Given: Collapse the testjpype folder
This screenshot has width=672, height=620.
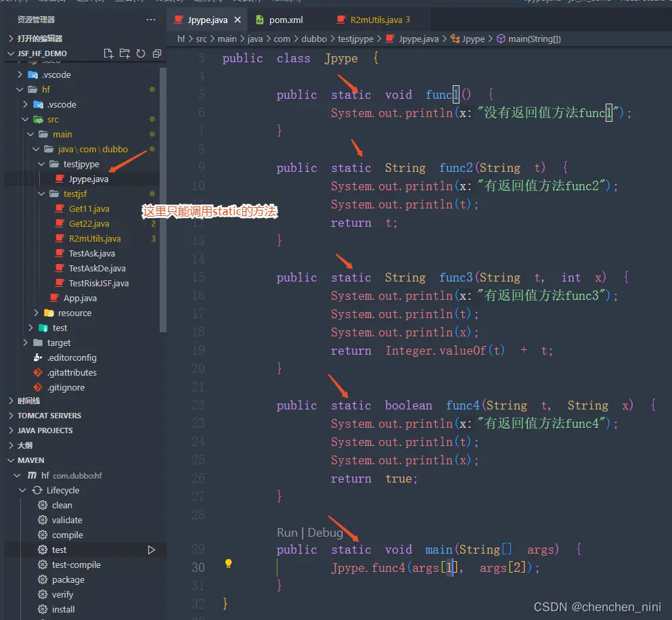Looking at the screenshot, I should [x=41, y=164].
